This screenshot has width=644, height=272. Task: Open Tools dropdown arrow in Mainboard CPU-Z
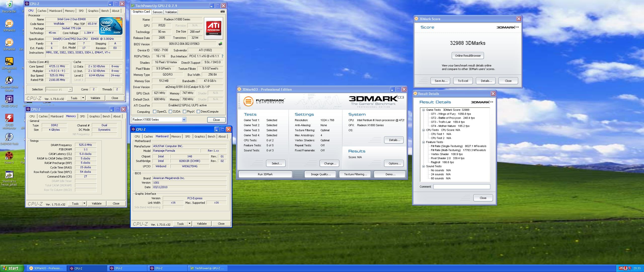189,224
